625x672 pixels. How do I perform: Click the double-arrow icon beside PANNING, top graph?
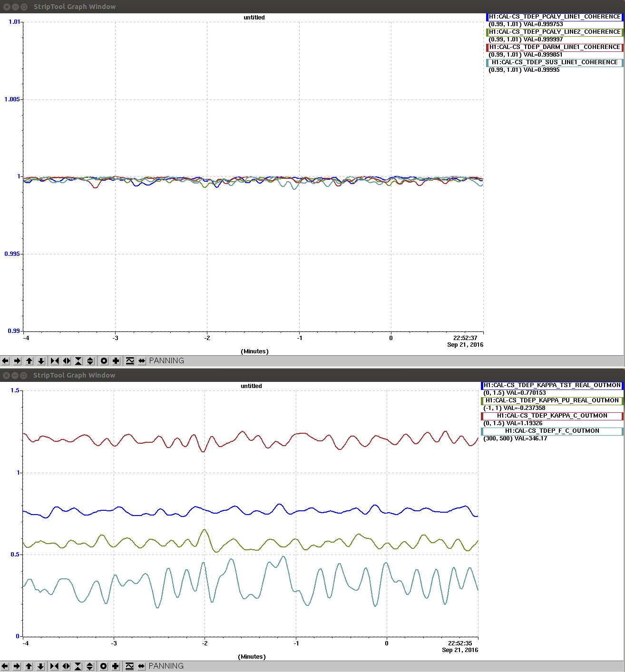(142, 361)
